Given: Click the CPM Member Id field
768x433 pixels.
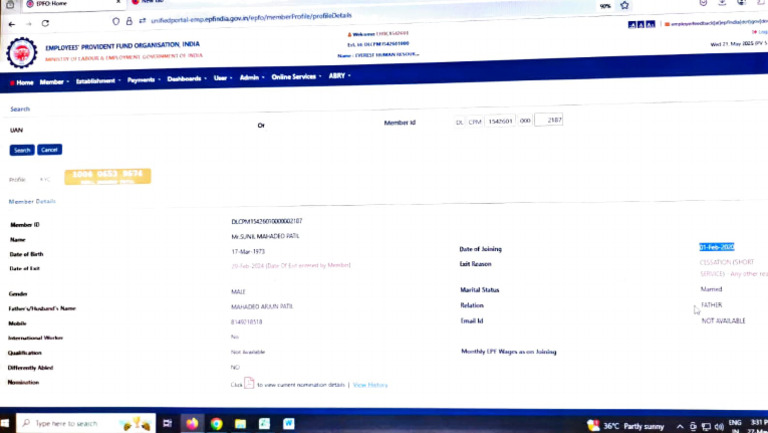Looking at the screenshot, I should [x=475, y=122].
